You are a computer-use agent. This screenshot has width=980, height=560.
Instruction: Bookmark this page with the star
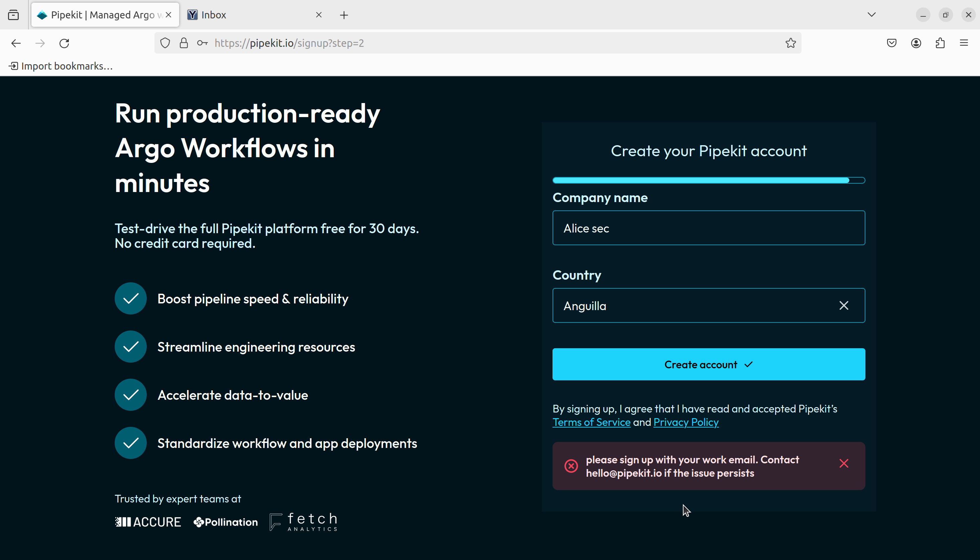point(790,43)
